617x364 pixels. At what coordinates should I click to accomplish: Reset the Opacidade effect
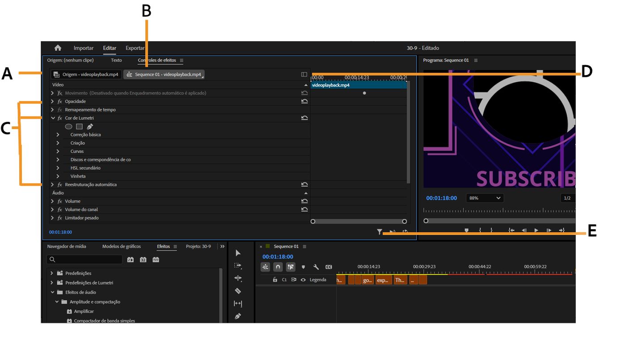(x=304, y=101)
